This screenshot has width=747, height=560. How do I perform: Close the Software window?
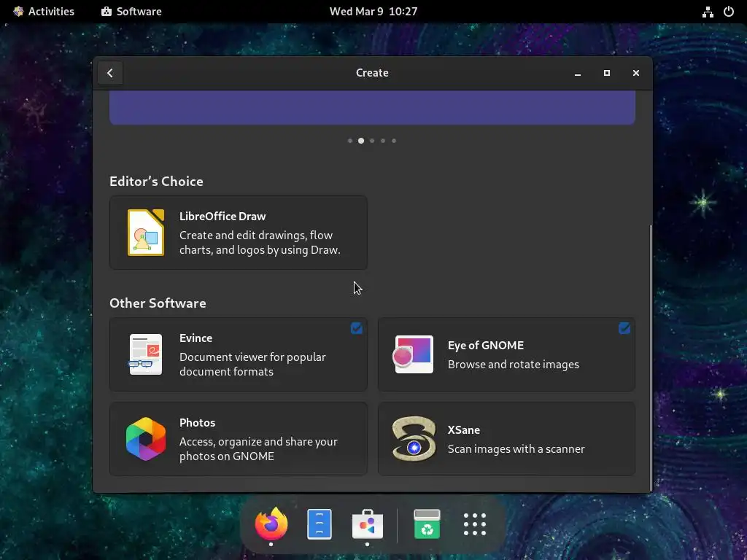(x=636, y=73)
